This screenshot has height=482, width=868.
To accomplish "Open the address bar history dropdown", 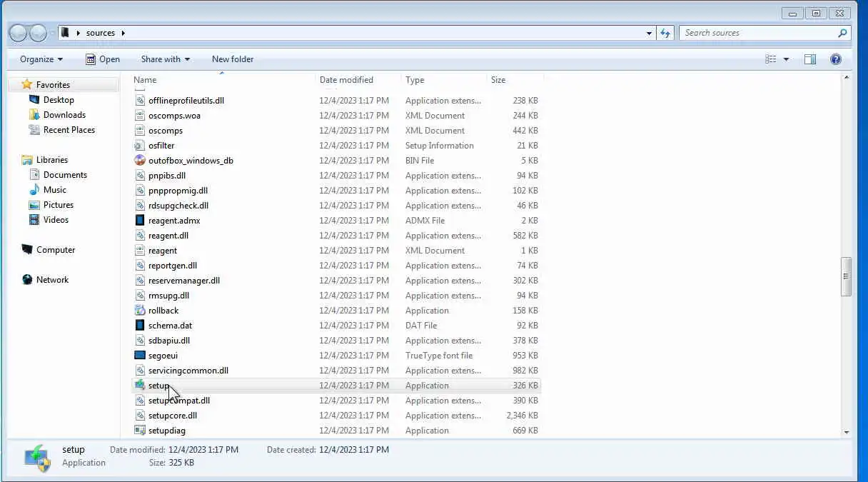I will click(x=649, y=33).
